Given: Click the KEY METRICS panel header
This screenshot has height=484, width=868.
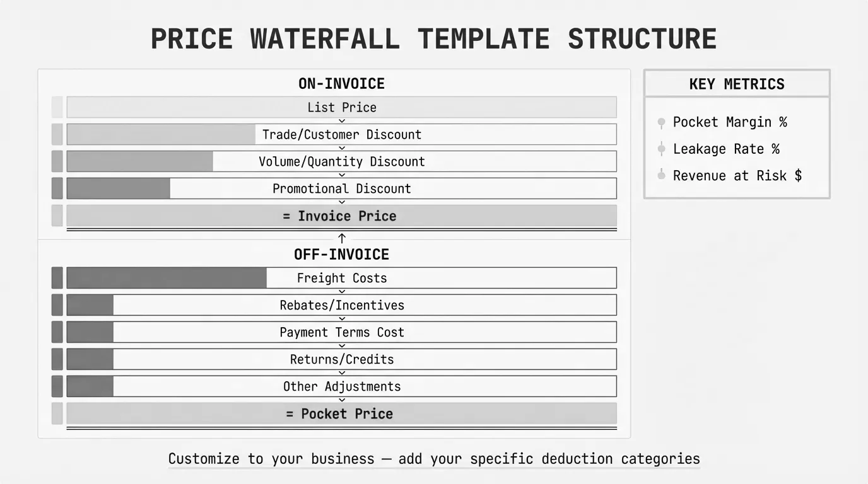Looking at the screenshot, I should (x=737, y=84).
